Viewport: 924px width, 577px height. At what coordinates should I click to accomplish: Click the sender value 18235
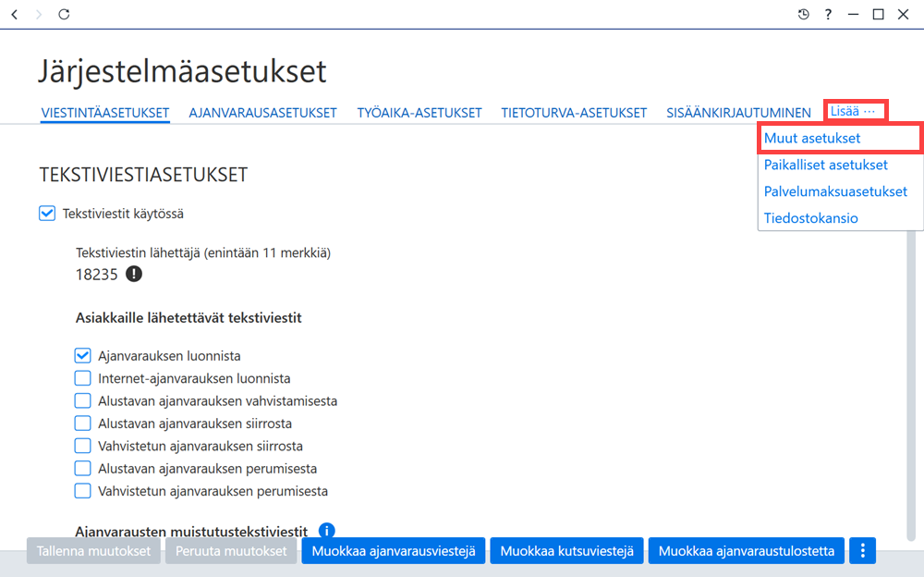(97, 275)
